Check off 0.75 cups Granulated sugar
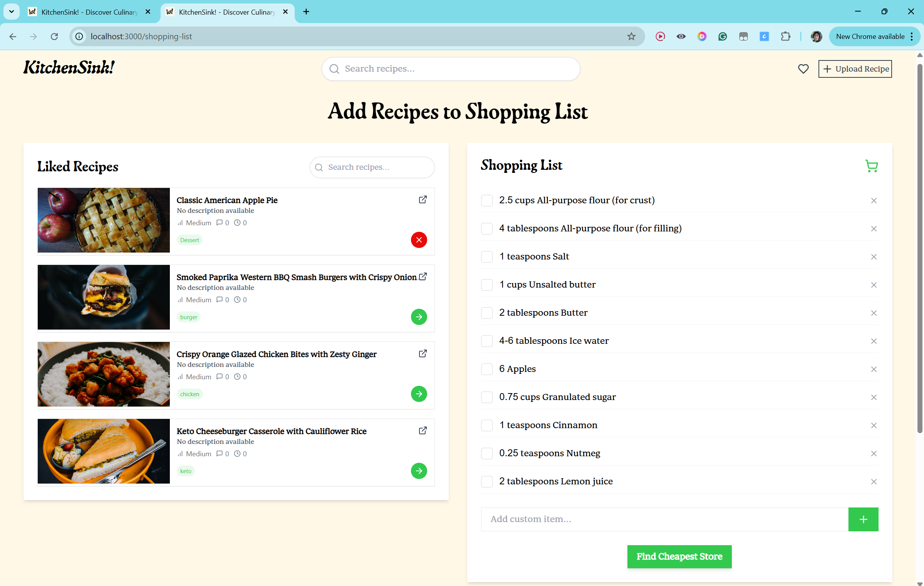Viewport: 924px width, 586px height. [487, 397]
